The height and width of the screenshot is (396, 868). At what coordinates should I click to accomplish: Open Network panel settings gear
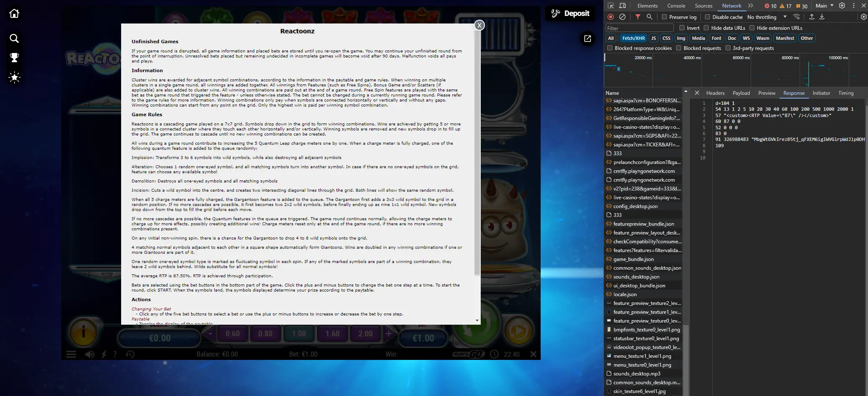[863, 17]
